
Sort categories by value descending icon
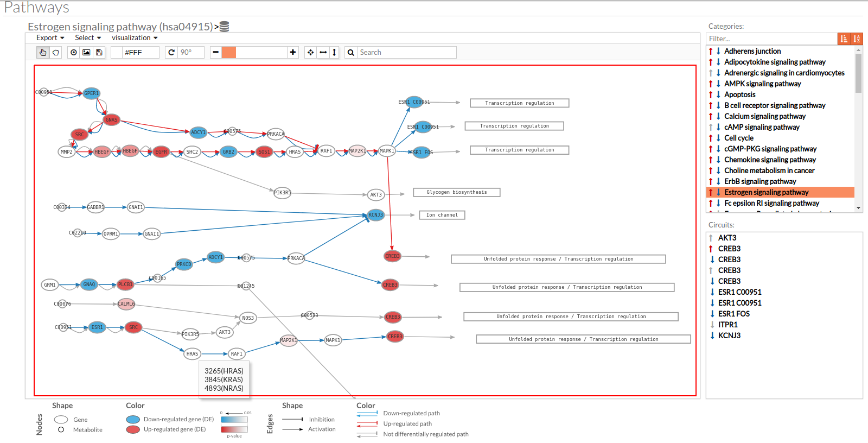(844, 39)
